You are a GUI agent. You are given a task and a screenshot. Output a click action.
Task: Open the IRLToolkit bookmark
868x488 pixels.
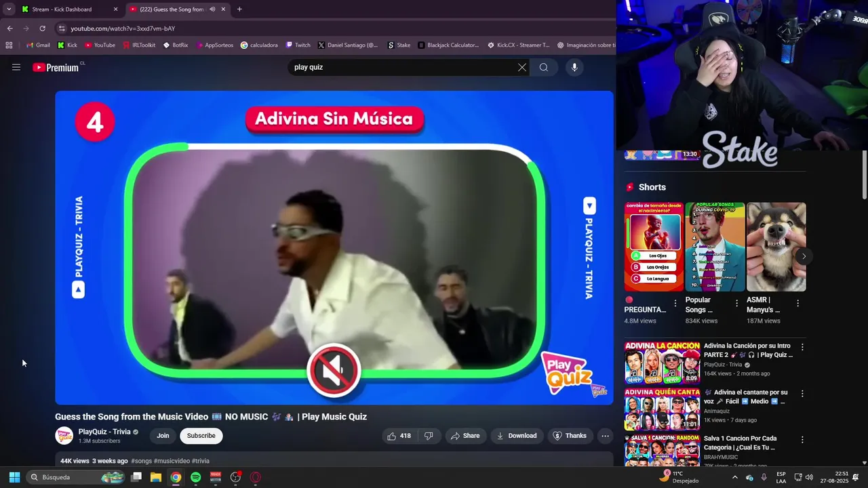click(x=140, y=45)
